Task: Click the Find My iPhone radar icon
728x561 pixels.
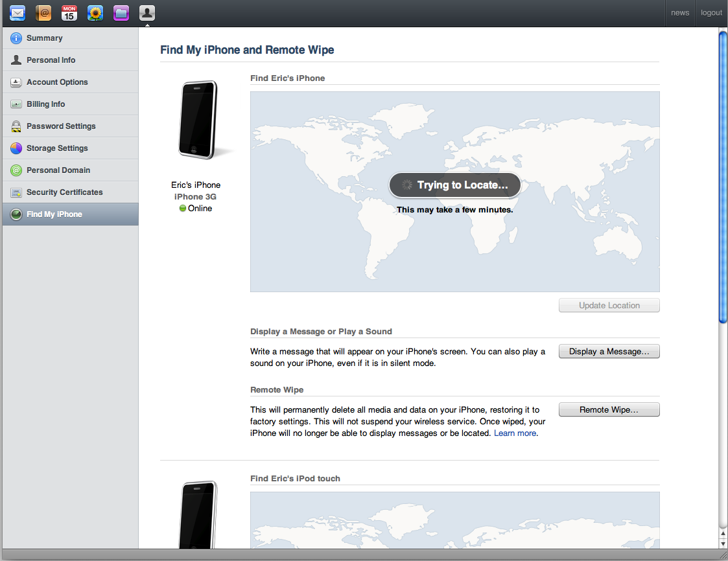Action: coord(16,214)
